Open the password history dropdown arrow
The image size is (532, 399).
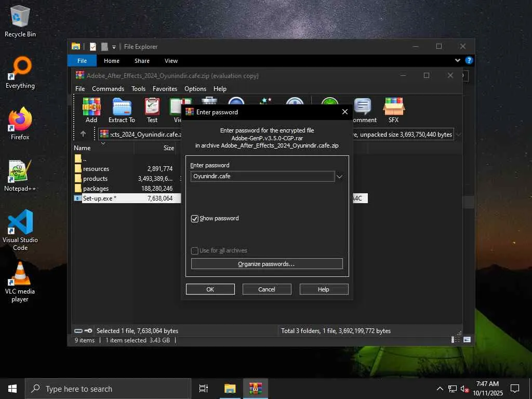click(x=339, y=177)
